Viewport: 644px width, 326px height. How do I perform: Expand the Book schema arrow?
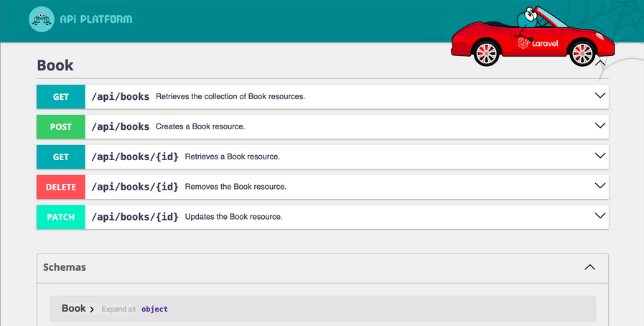pyautogui.click(x=92, y=309)
